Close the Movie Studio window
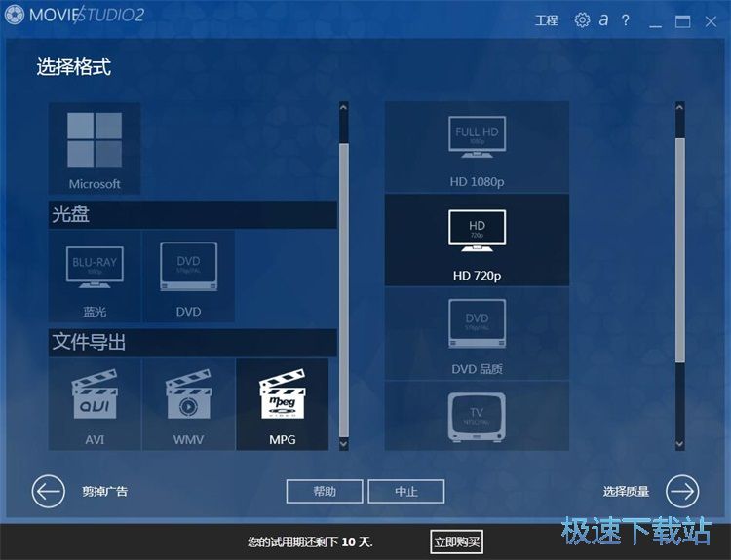 (711, 21)
